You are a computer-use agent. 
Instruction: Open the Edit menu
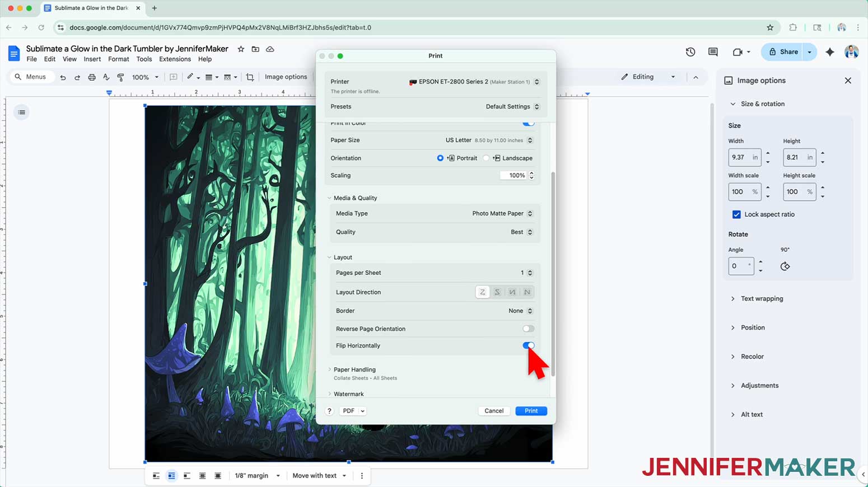coord(50,59)
